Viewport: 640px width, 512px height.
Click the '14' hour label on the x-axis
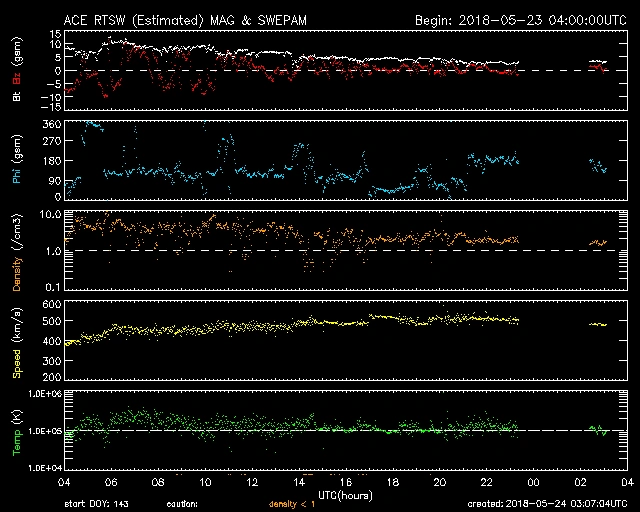299,482
